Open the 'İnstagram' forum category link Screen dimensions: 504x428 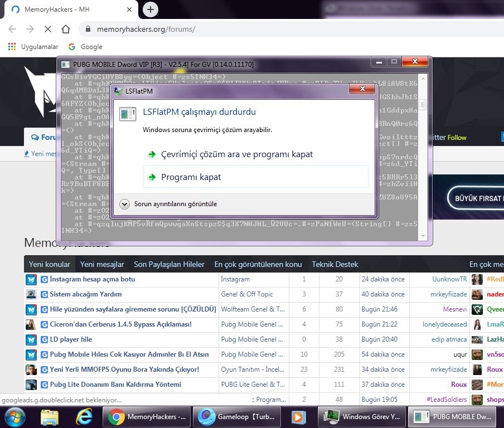(235, 279)
